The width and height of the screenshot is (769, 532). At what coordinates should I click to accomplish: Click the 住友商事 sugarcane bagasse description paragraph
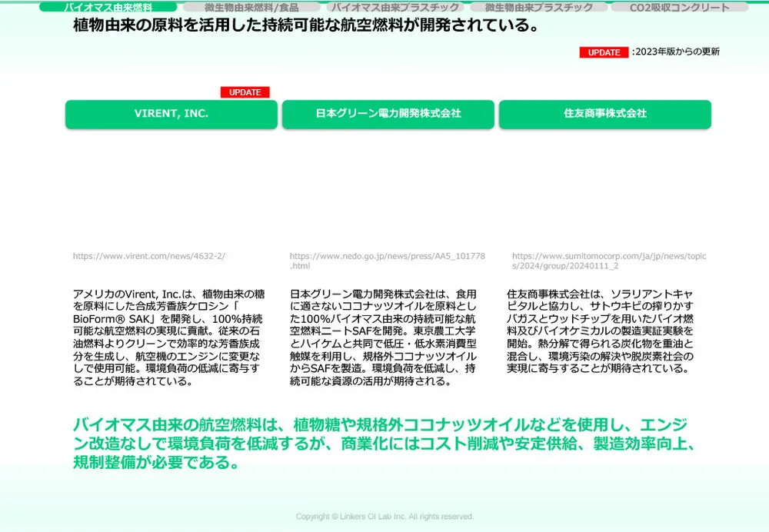click(601, 331)
